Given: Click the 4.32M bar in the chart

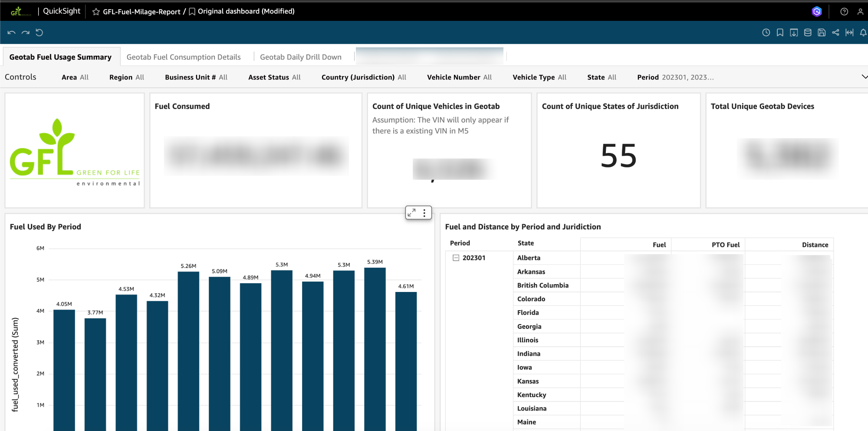Looking at the screenshot, I should pos(158,366).
